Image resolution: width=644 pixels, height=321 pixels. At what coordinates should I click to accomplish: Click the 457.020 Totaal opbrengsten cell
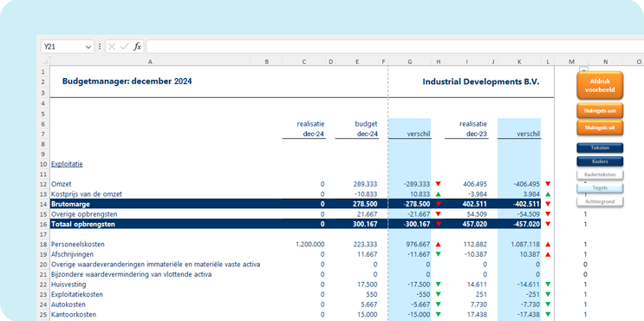476,224
